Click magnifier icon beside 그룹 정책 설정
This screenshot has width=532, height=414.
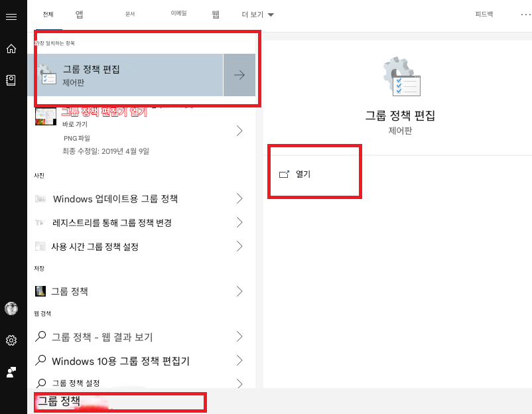click(41, 383)
